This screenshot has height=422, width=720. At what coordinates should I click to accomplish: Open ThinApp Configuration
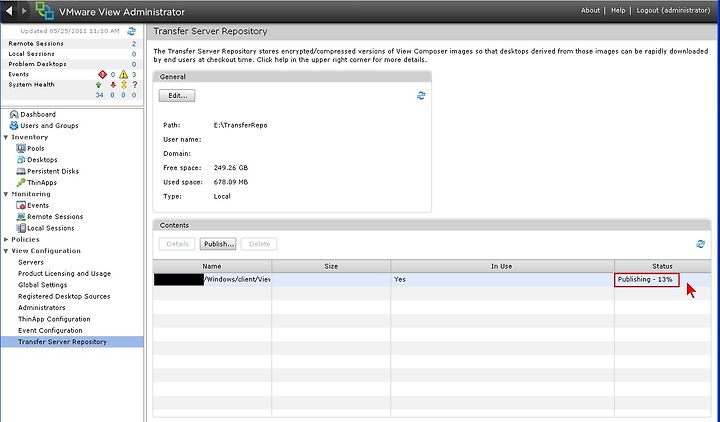[x=54, y=319]
